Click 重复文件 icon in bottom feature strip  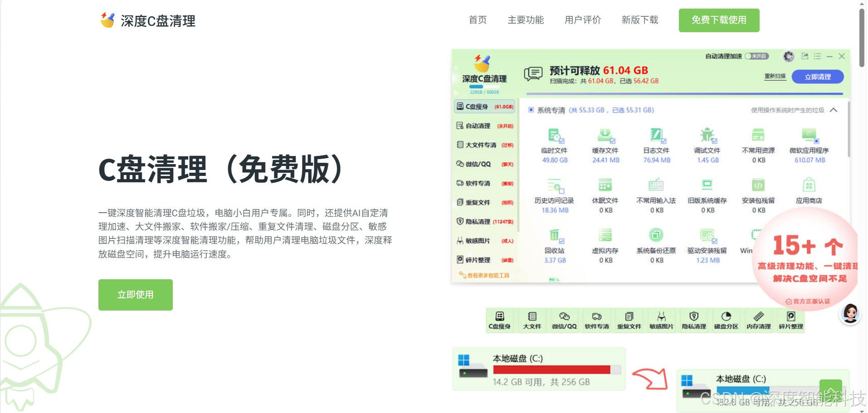629,316
